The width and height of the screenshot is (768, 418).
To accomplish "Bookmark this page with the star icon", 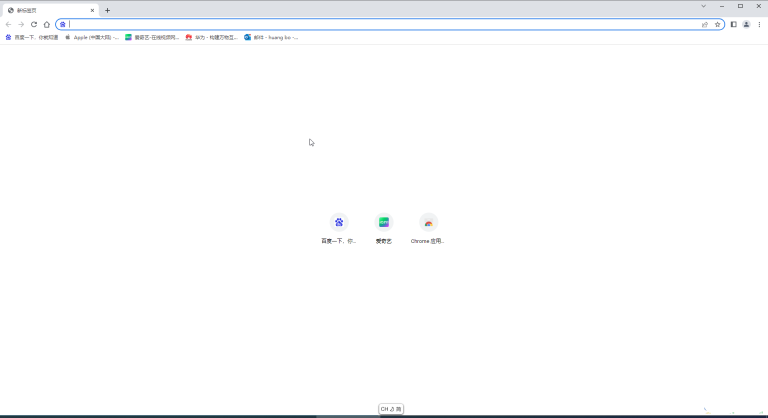I will coord(717,25).
